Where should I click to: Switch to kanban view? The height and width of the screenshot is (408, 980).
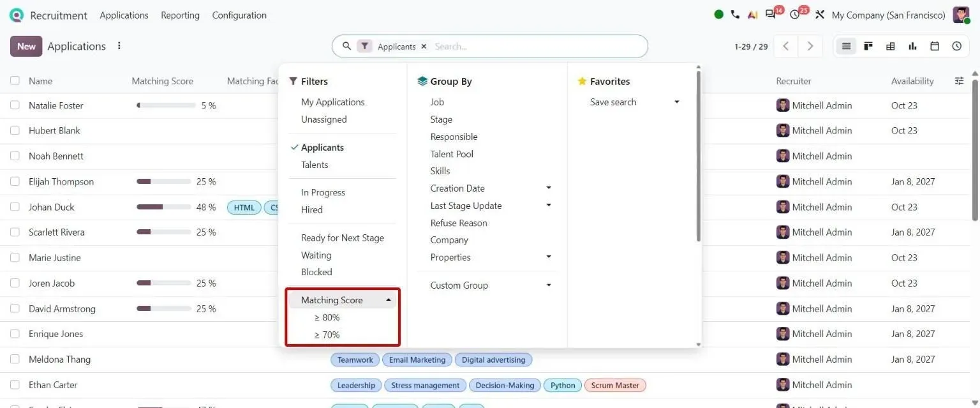(x=868, y=46)
